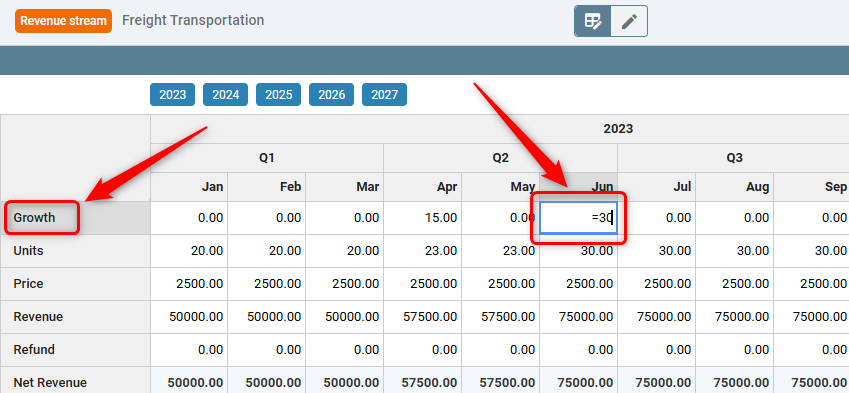Select Jan Refund cell 0.00
The height and width of the screenshot is (393, 849).
point(189,350)
